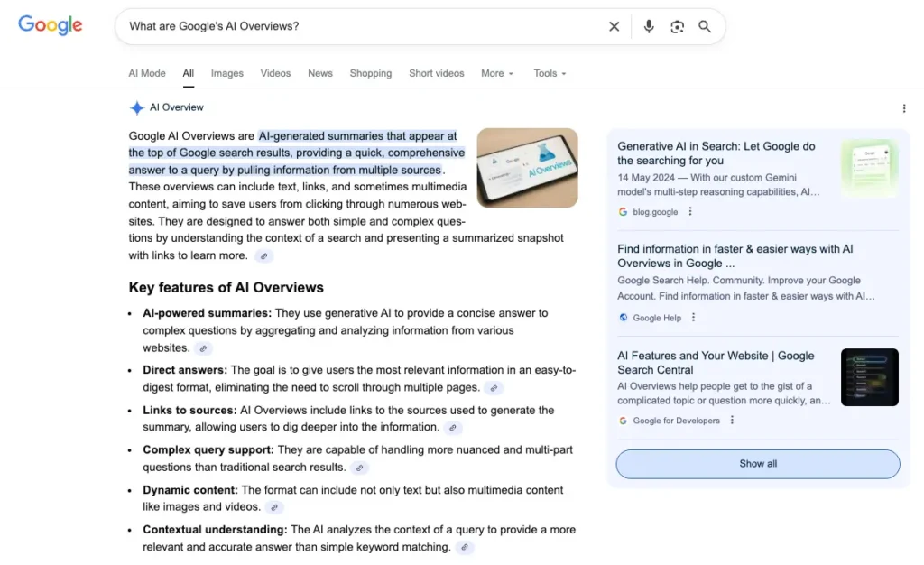Viewport: 924px width, 565px height.
Task: Open three-dot menu beside blog.google source
Action: 690,211
